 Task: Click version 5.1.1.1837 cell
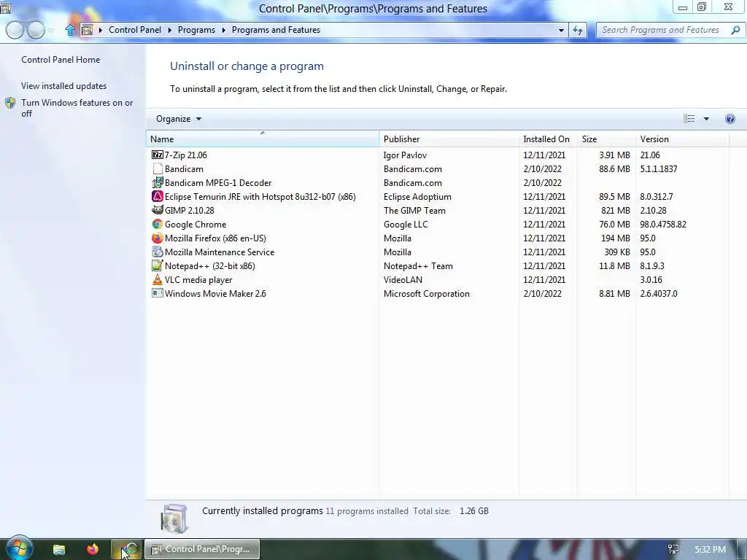pyautogui.click(x=659, y=169)
